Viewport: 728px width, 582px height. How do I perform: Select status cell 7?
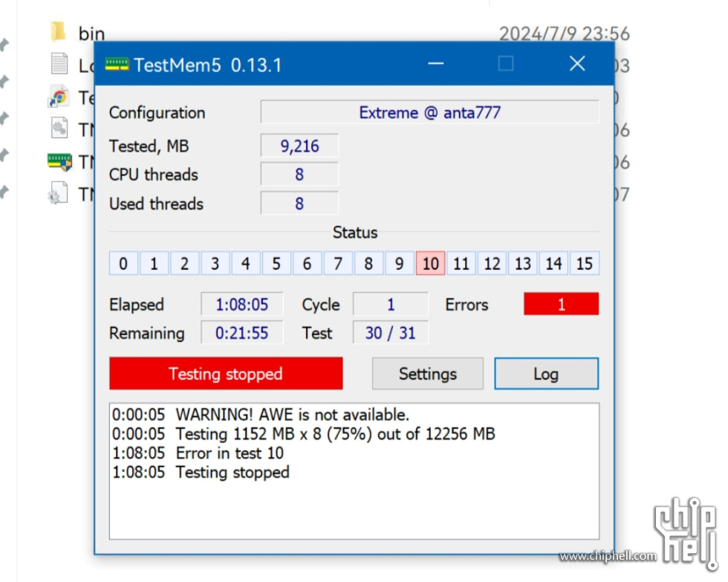(x=338, y=263)
